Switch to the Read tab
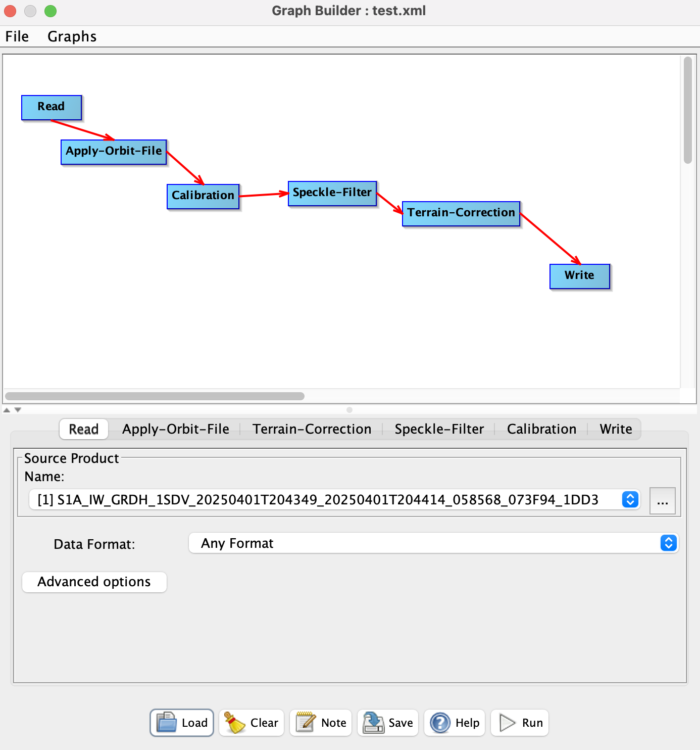 click(84, 429)
